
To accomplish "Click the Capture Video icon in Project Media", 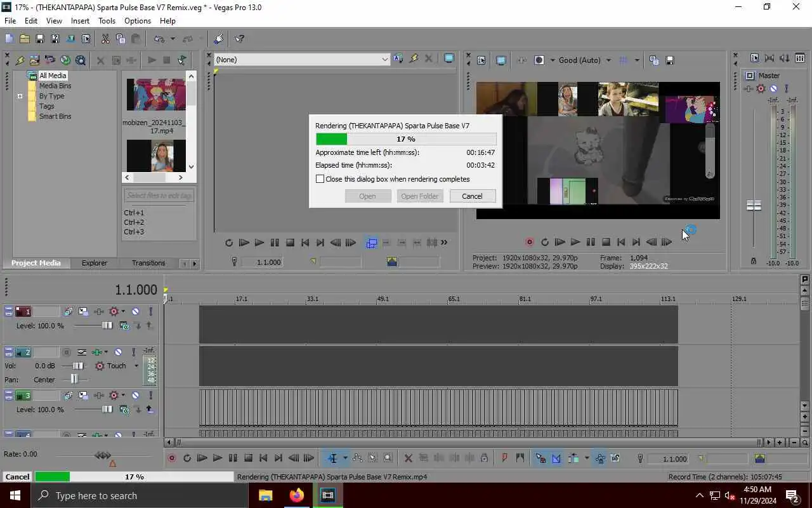I will pyautogui.click(x=49, y=60).
